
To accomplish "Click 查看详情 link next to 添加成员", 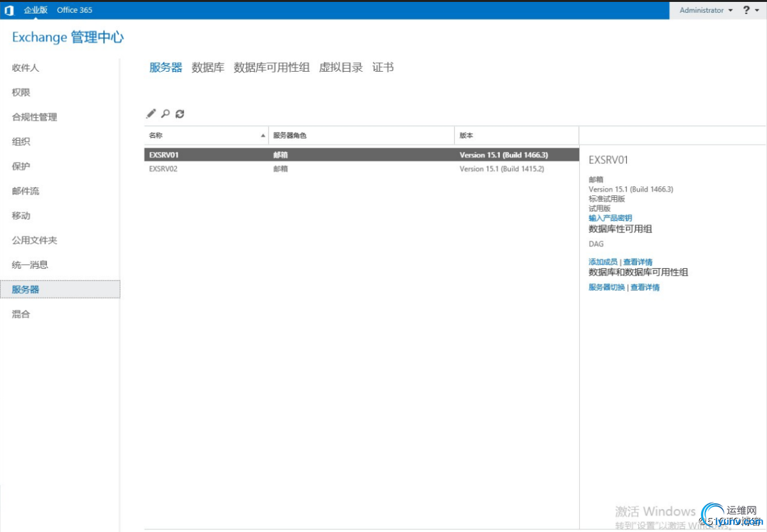I will (638, 262).
